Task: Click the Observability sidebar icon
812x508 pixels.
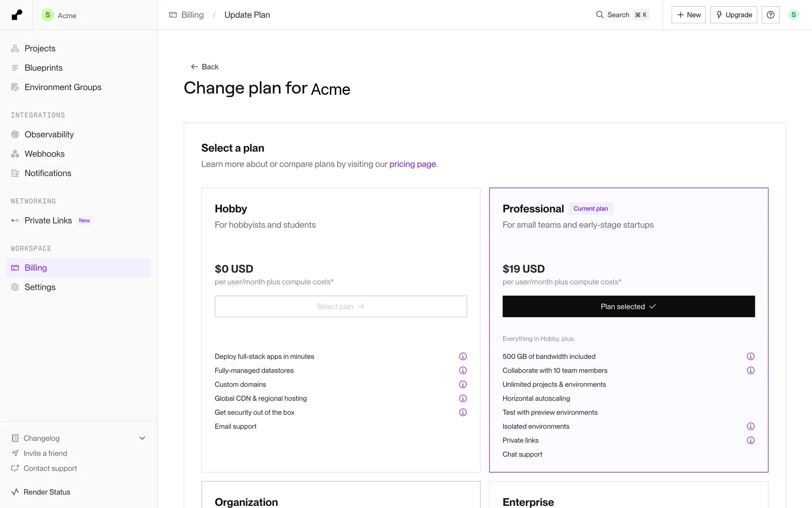Action: 15,135
